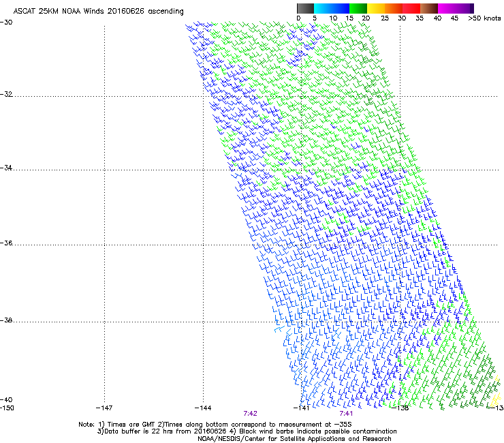Click the -34 latitude axis label
Screen dimensions: 504x443
pyautogui.click(x=6, y=168)
